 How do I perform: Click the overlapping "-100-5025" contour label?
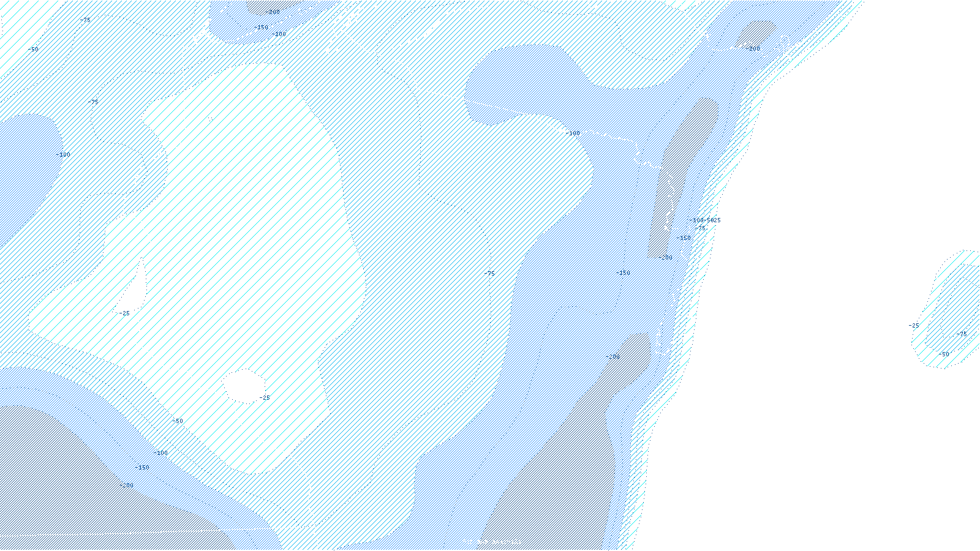click(705, 220)
